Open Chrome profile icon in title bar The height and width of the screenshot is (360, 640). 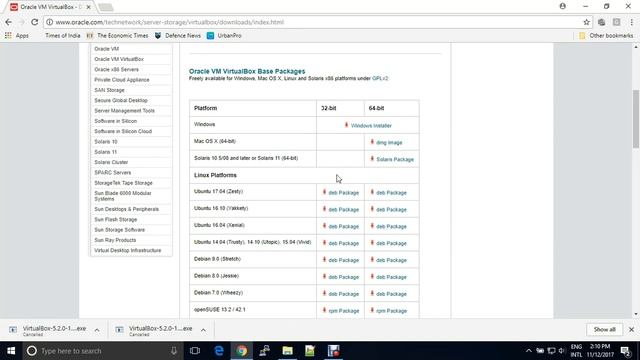(562, 6)
